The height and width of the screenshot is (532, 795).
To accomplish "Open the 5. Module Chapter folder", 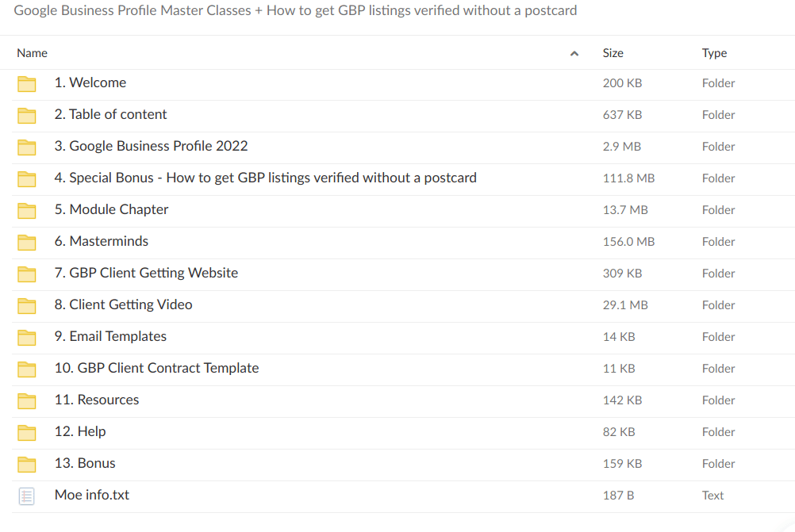I will point(111,209).
